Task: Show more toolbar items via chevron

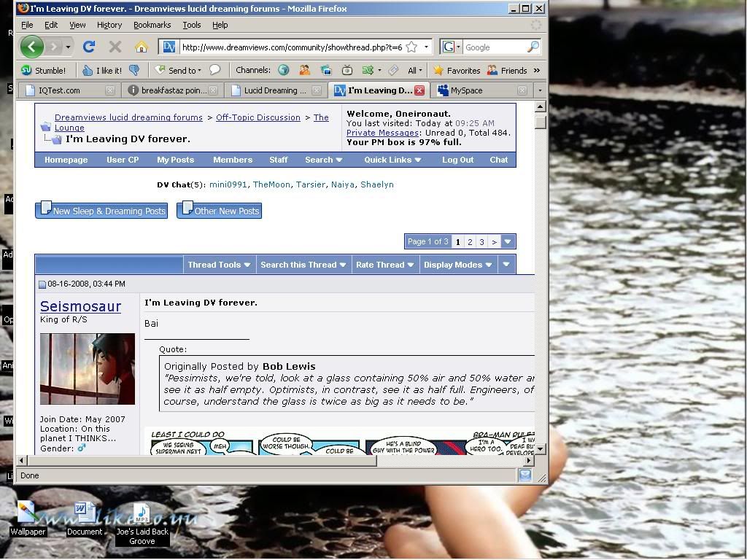Action: tap(537, 71)
